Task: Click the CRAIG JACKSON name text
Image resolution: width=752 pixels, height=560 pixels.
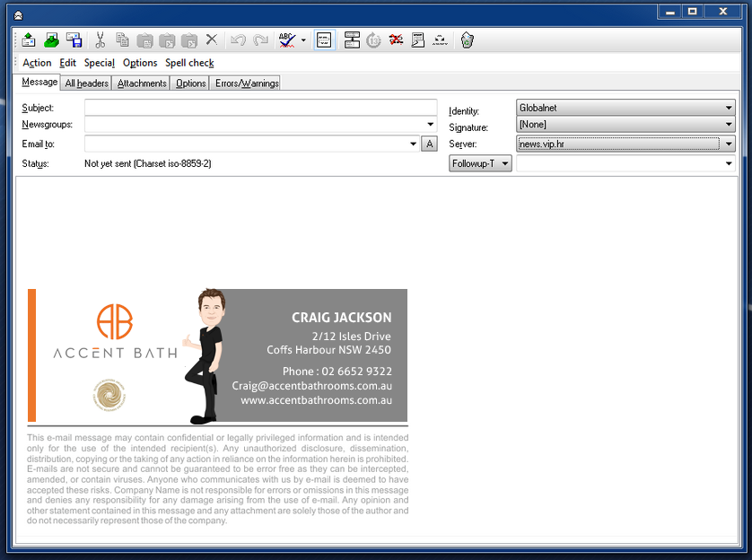Action: 342,318
